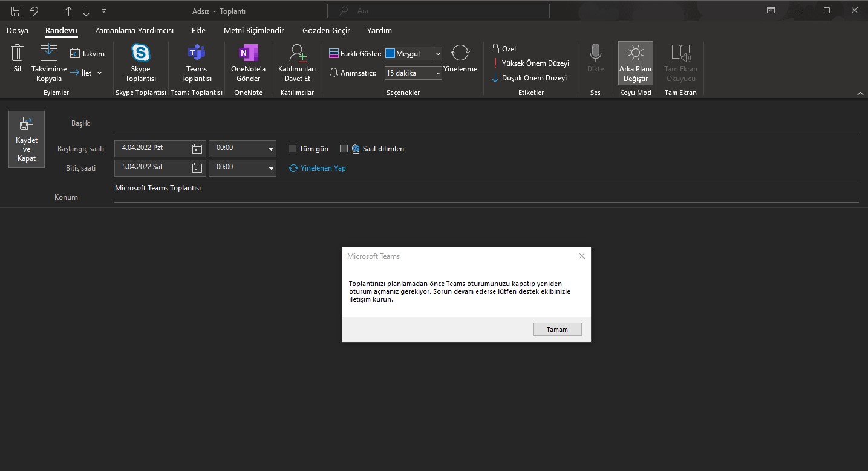Toggle Arka Planı Değiştir
868x471 pixels.
tap(636, 63)
